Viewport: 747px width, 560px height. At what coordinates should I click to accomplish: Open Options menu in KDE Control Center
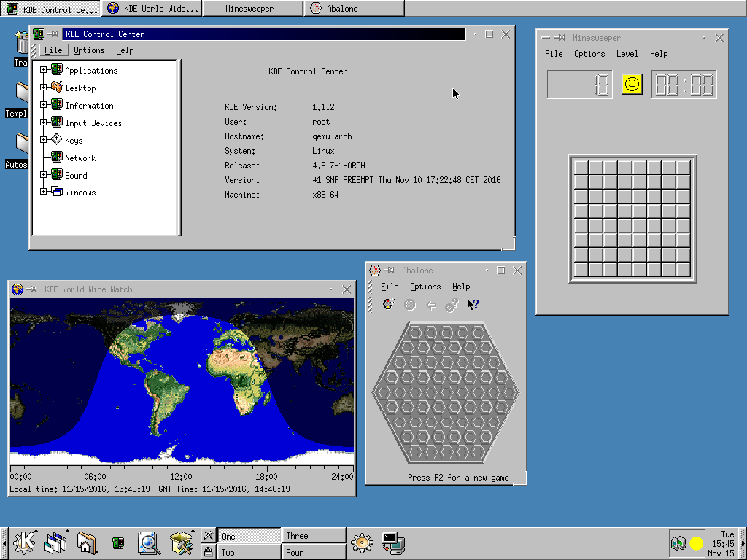click(x=89, y=50)
